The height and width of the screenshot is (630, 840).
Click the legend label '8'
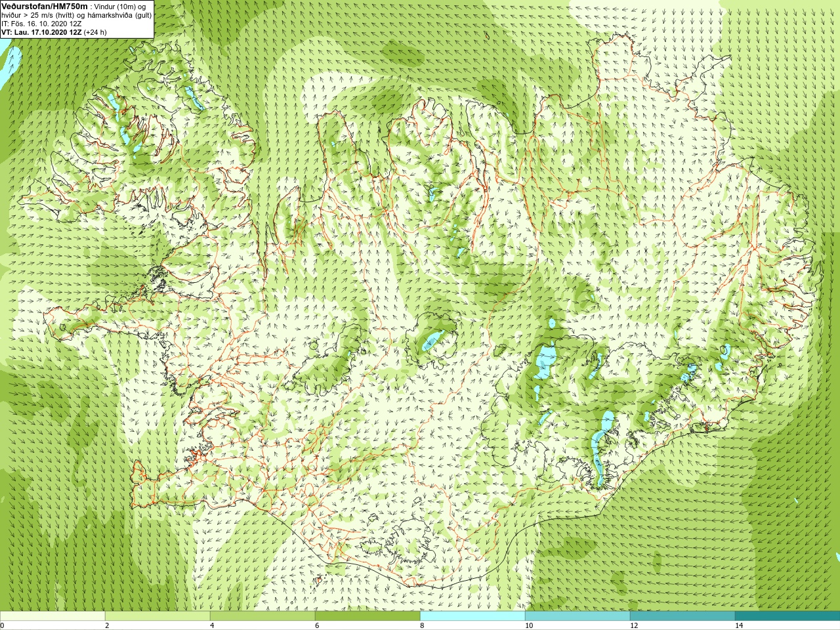pyautogui.click(x=422, y=625)
